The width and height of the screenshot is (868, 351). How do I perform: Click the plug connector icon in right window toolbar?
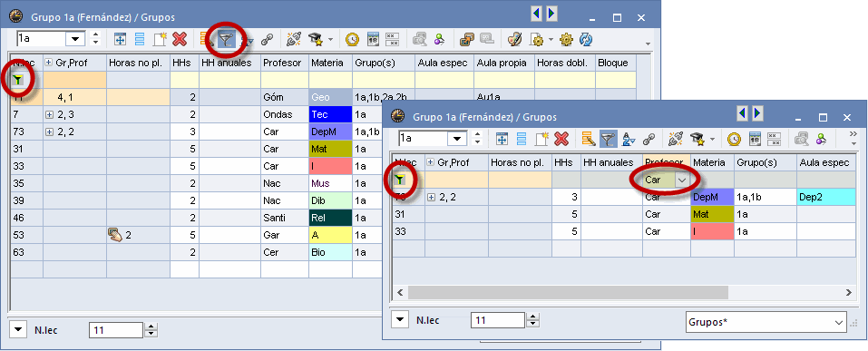tap(676, 139)
